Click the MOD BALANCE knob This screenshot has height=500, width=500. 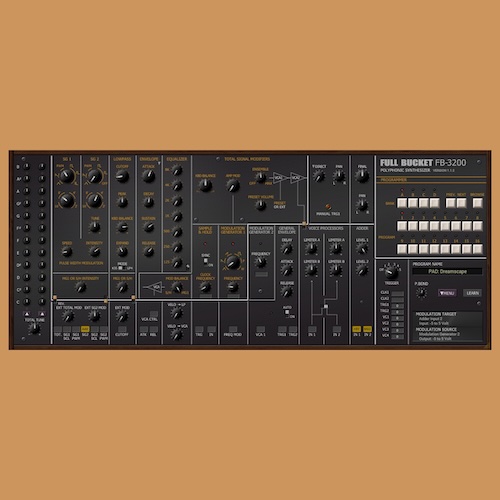(x=177, y=287)
